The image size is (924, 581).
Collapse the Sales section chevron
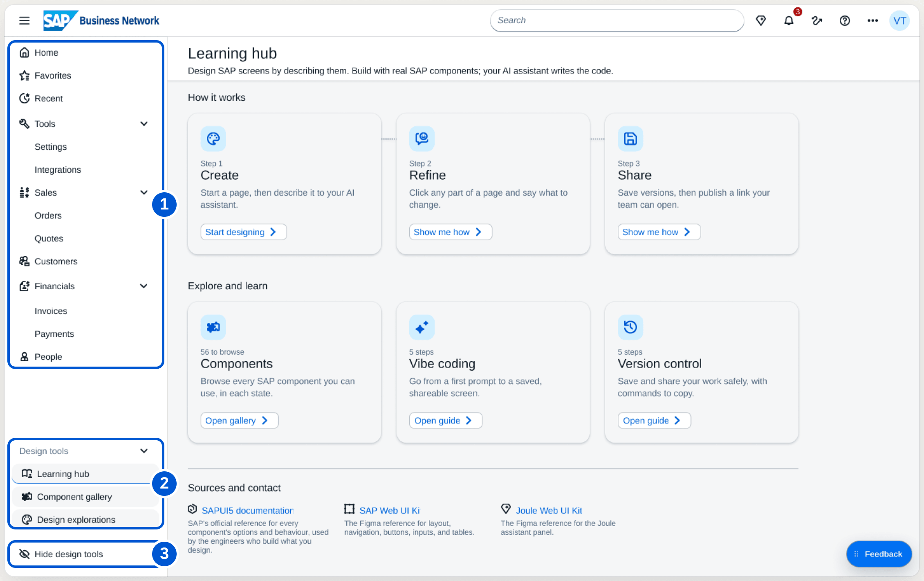point(144,192)
